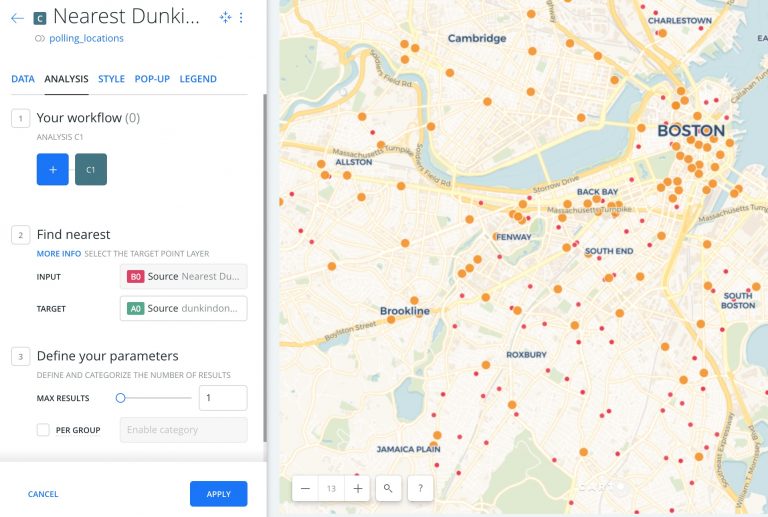Click the Brookline label on map
This screenshot has height=517, width=768.
click(x=405, y=311)
